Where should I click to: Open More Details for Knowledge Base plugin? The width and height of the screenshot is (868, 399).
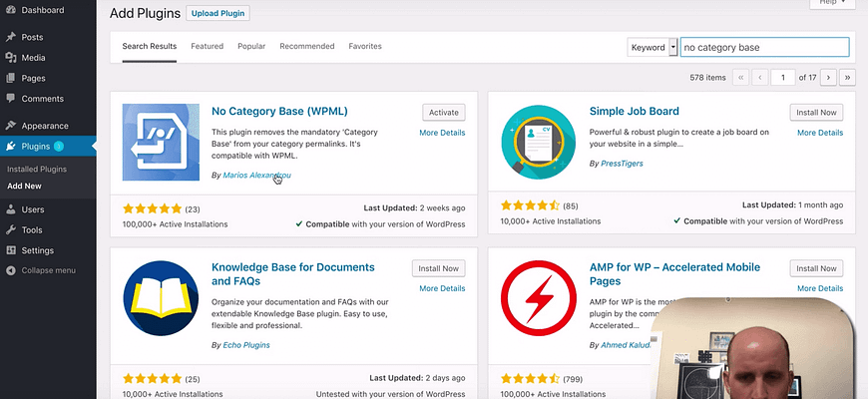pos(442,288)
